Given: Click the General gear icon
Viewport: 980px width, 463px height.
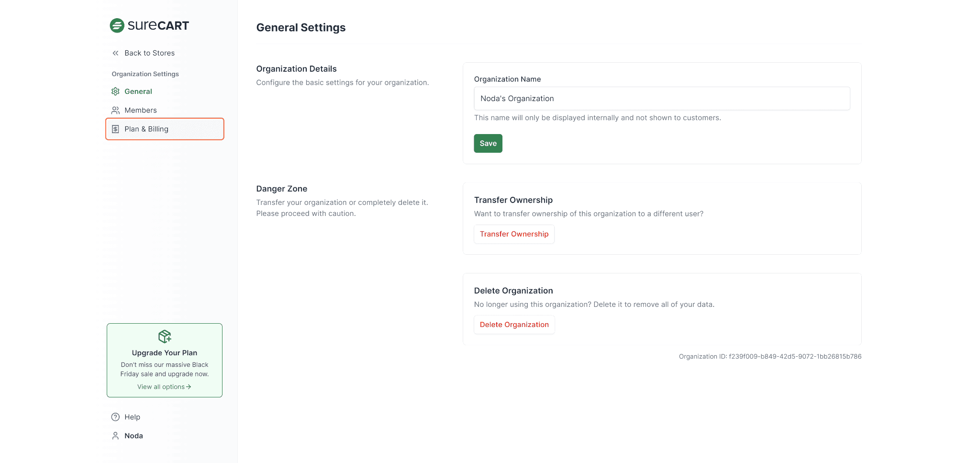Looking at the screenshot, I should [x=115, y=91].
